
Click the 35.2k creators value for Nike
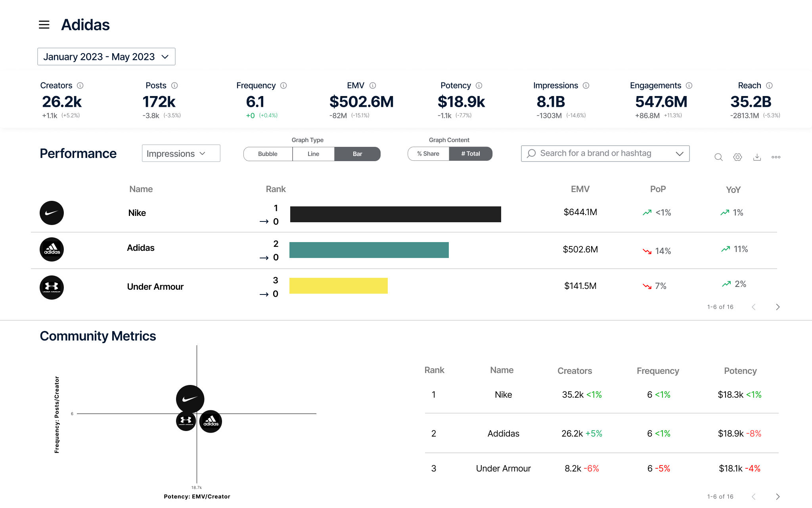coord(573,395)
